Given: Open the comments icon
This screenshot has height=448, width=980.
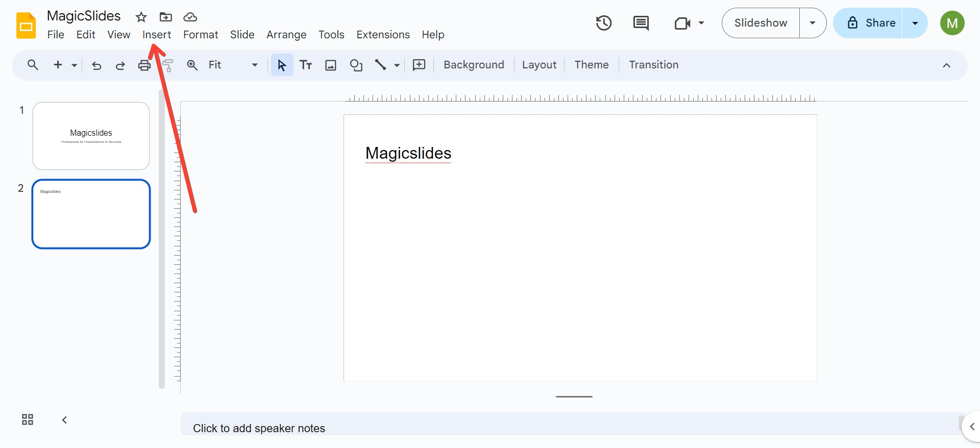Looking at the screenshot, I should 641,23.
